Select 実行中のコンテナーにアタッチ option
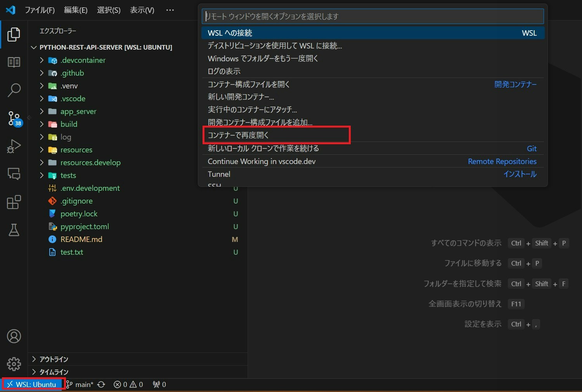 click(x=373, y=110)
